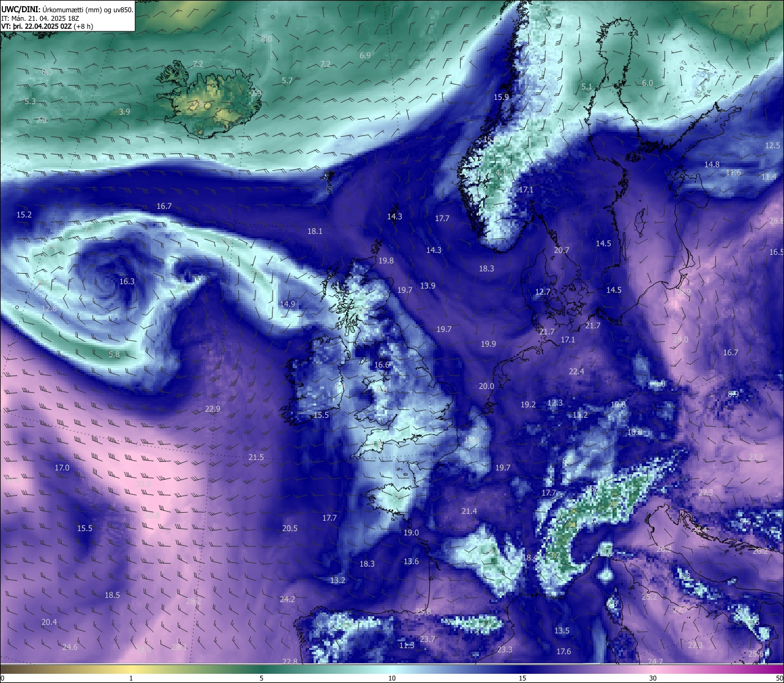
Task: Click the 5.7 value southeast of Iceland
Action: (x=287, y=81)
